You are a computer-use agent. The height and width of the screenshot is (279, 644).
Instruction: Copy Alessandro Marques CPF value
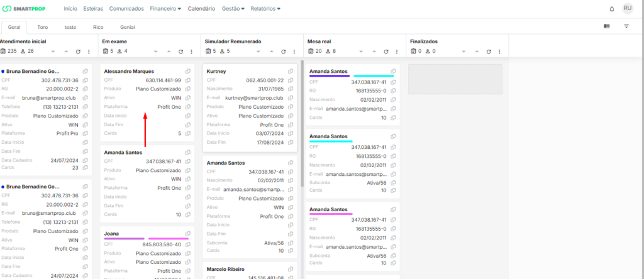pos(188,80)
